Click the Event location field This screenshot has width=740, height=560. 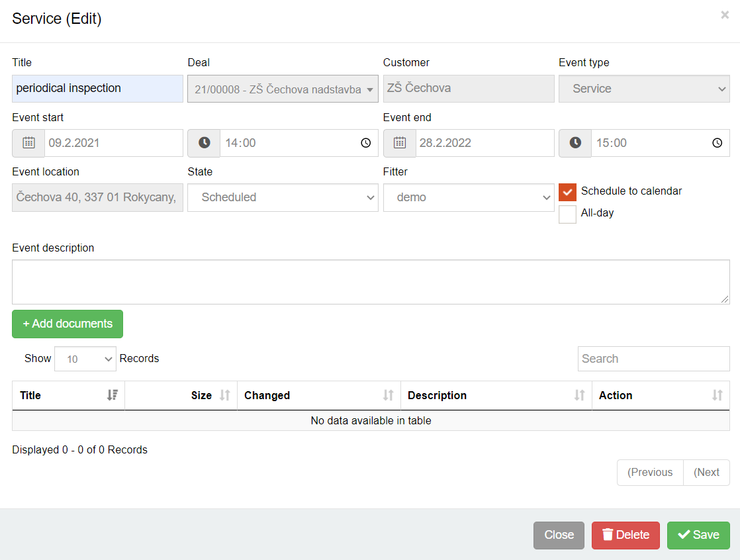pos(98,197)
